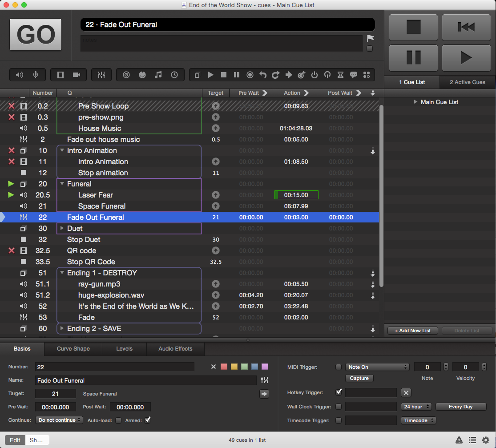Add a Start cue from the toolbar

[x=210, y=75]
